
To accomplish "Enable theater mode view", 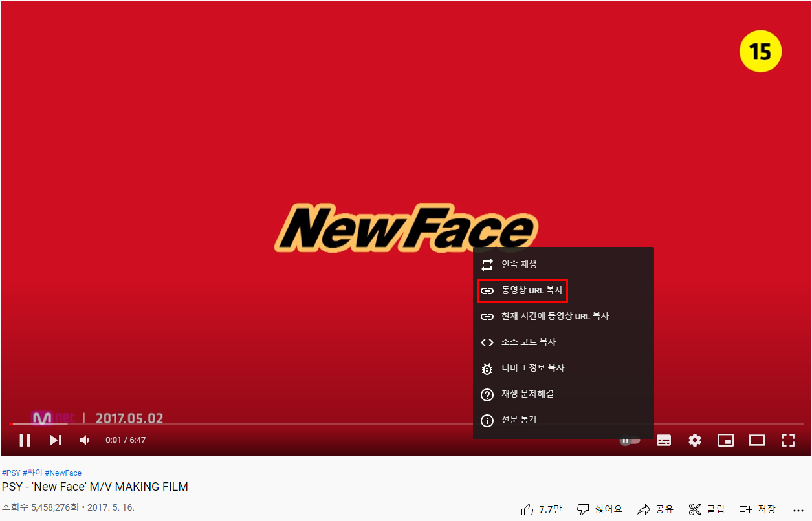I will [757, 440].
